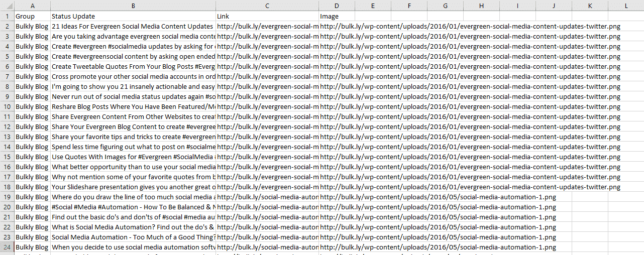This screenshot has width=644, height=255.
Task: Select column D header
Action: click(337, 6)
